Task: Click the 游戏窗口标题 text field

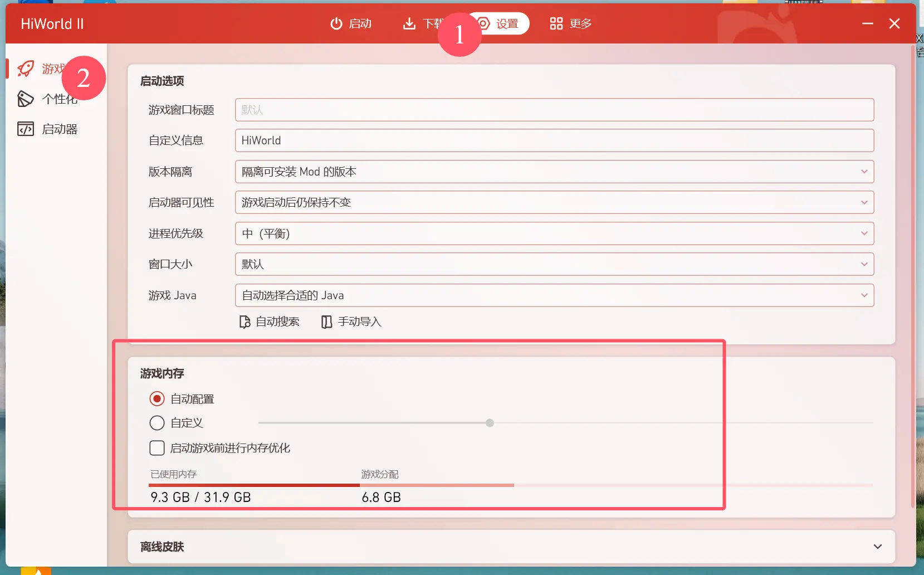Action: pos(554,110)
